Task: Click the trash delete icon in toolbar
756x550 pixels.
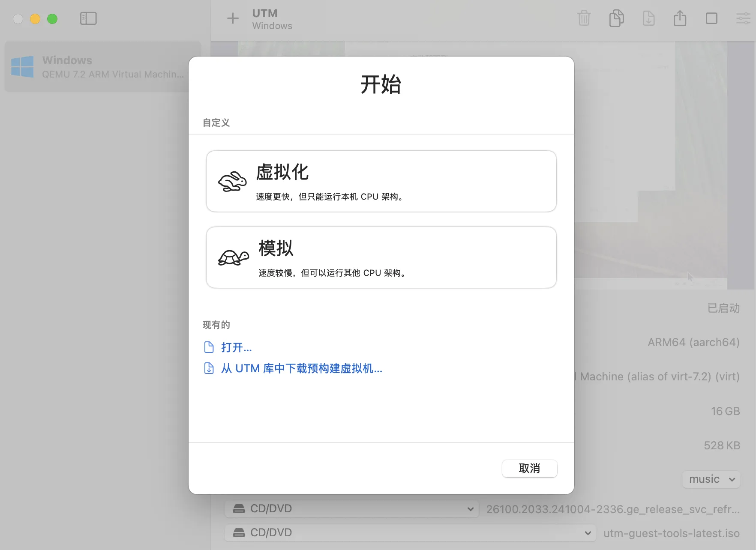Action: [584, 18]
